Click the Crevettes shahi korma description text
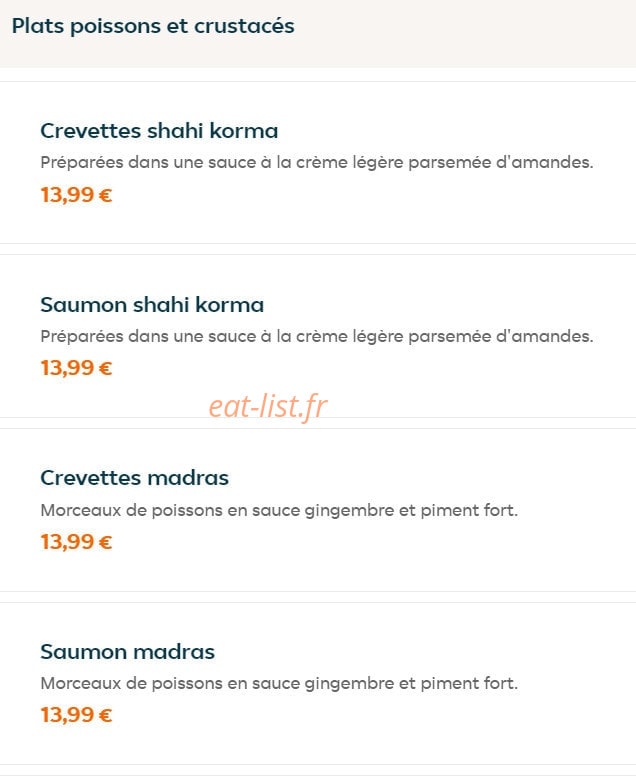This screenshot has width=636, height=781. click(317, 162)
